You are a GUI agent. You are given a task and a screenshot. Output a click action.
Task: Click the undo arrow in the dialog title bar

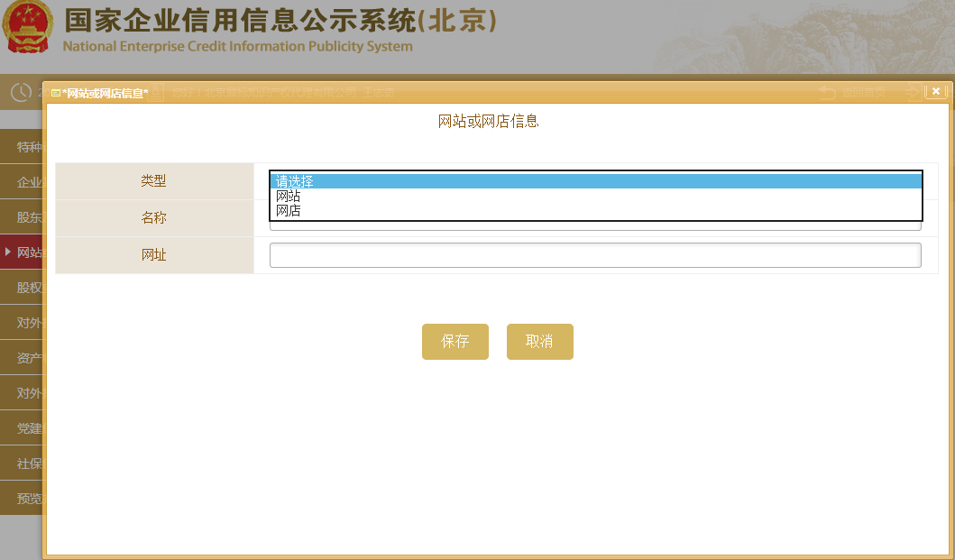click(826, 91)
